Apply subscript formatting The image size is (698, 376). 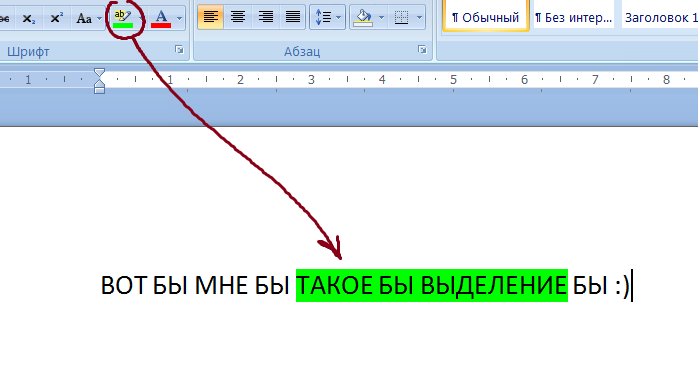tap(29, 18)
